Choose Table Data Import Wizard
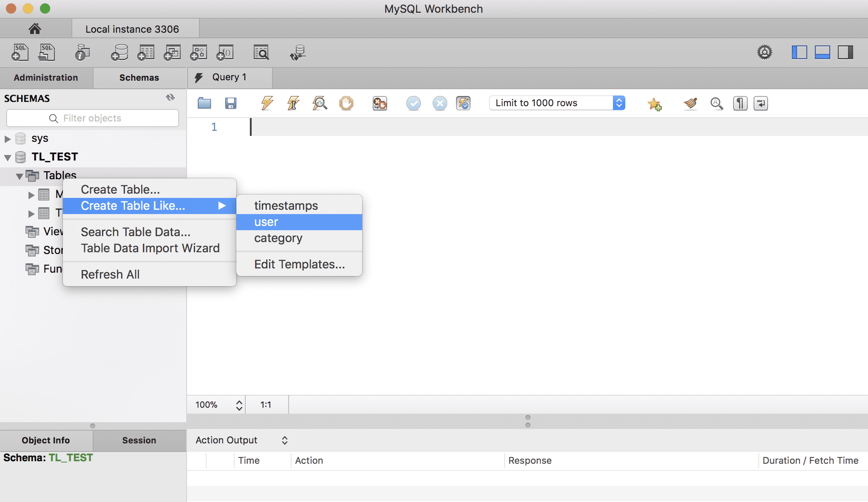Screen dimensions: 868x502 tap(150, 248)
